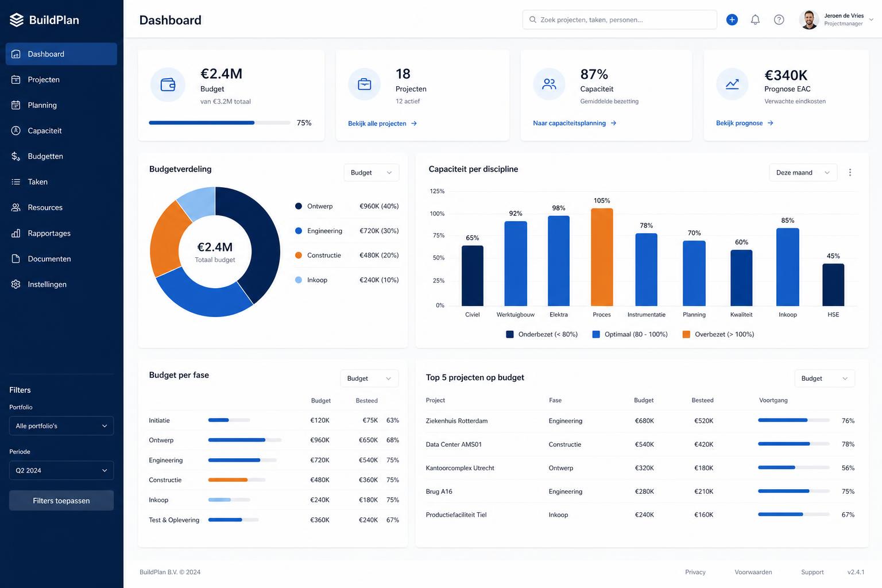Open Voorwaarden footer link
This screenshot has width=882, height=588.
click(x=753, y=572)
